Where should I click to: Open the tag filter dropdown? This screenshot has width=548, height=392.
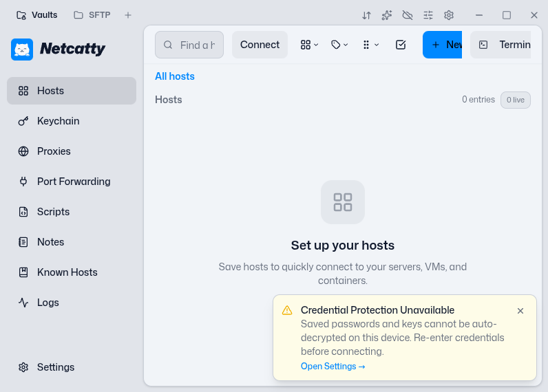339,45
